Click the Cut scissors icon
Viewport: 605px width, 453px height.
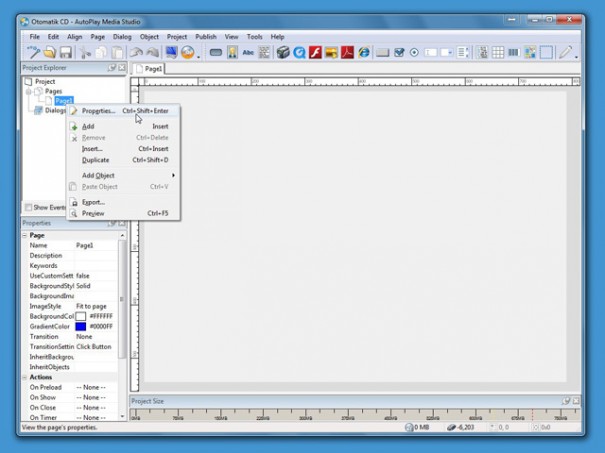(x=85, y=52)
